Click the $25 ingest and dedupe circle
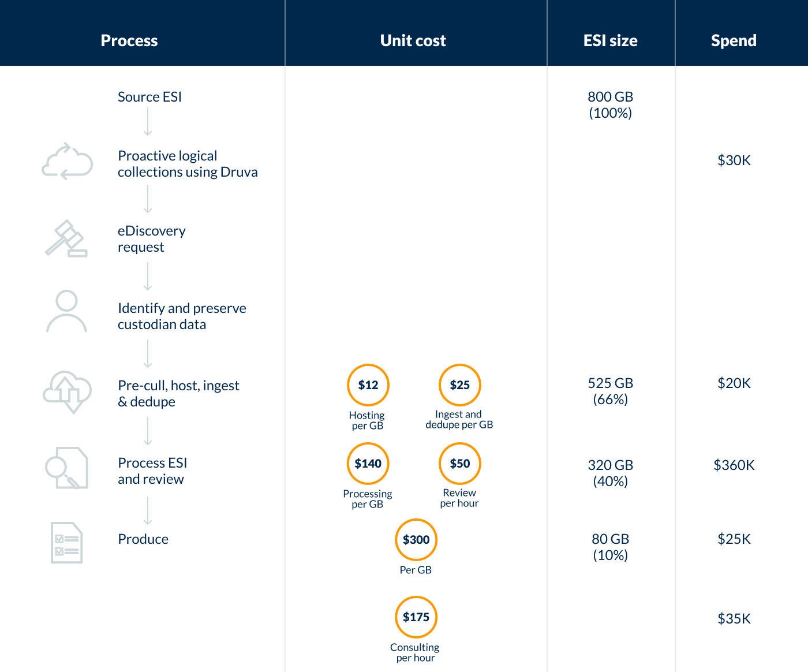Viewport: 808px width, 672px height. [x=460, y=385]
